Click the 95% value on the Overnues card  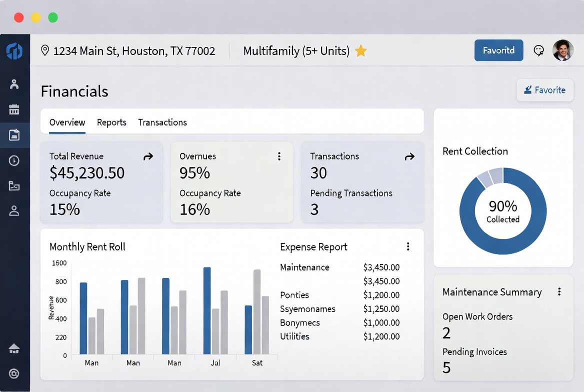click(195, 173)
